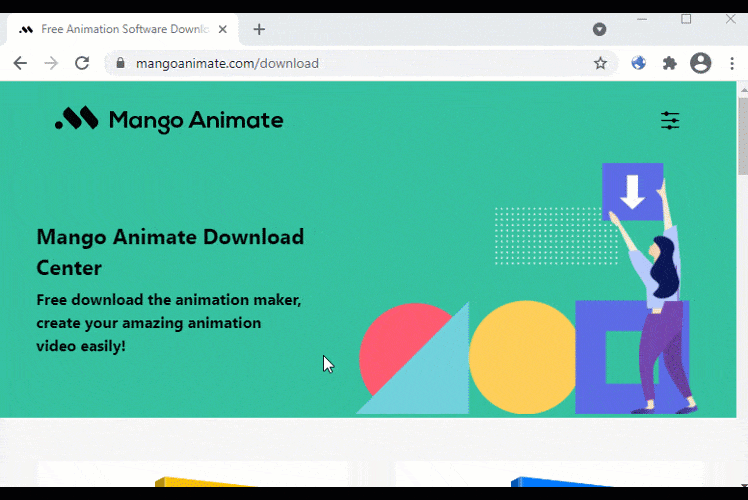Close the Free Animation Software tab
The width and height of the screenshot is (748, 500).
click(227, 29)
